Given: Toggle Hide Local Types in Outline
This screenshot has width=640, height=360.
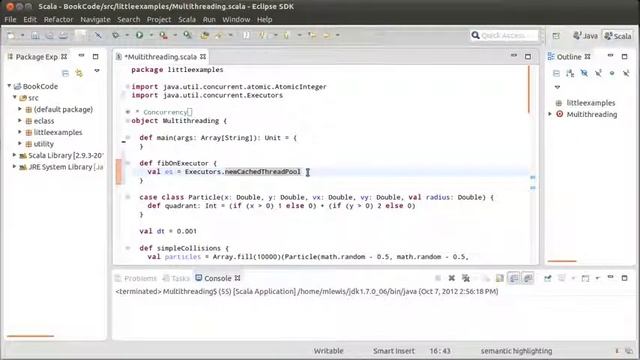Looking at the screenshot, I should coord(626,73).
